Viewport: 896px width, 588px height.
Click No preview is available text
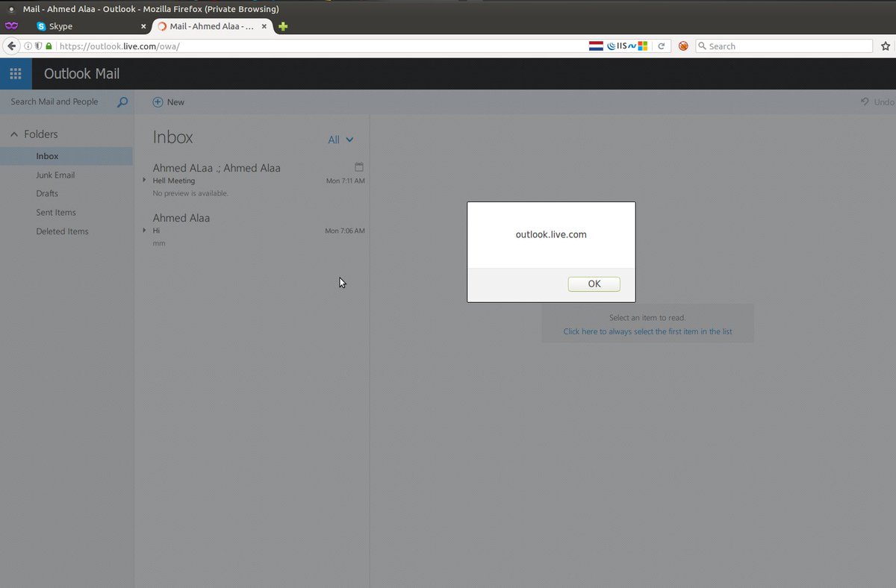[190, 193]
